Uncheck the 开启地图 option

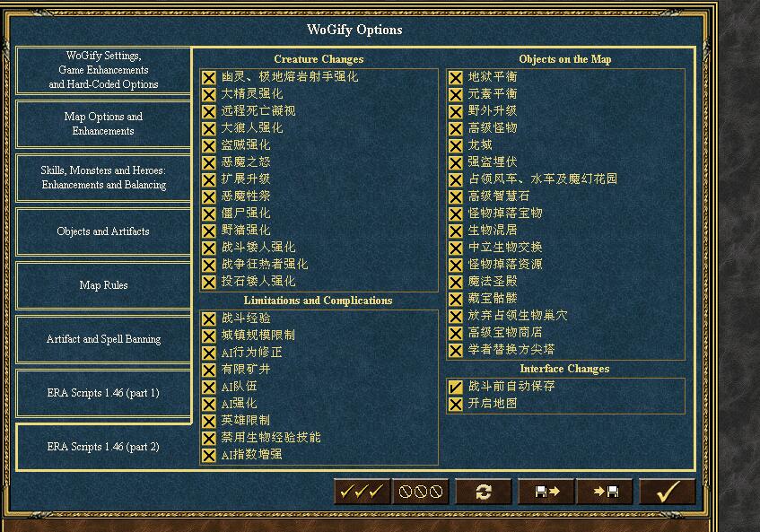click(456, 404)
